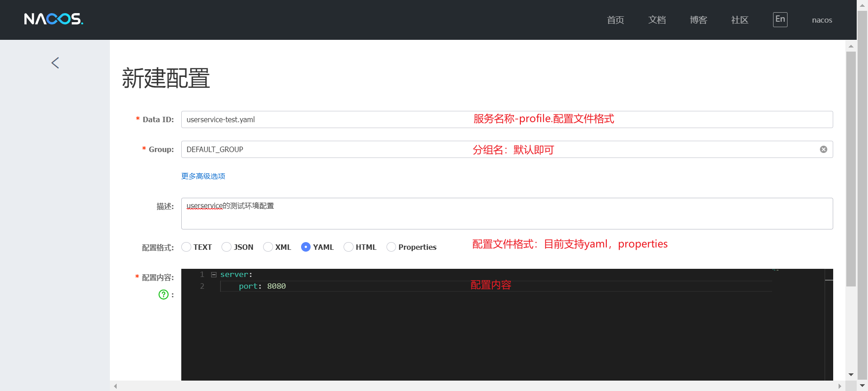
Task: Select the TEXT format radio button
Action: [186, 247]
